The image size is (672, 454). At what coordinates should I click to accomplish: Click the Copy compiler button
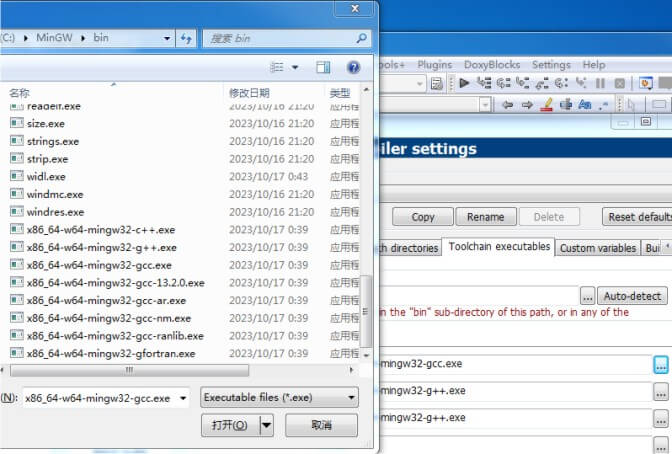pyautogui.click(x=423, y=217)
